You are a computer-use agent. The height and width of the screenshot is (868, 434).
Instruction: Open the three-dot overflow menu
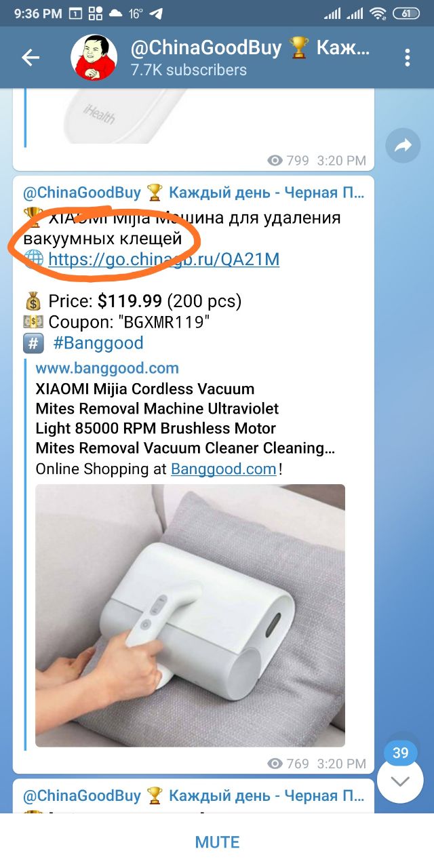click(x=408, y=58)
